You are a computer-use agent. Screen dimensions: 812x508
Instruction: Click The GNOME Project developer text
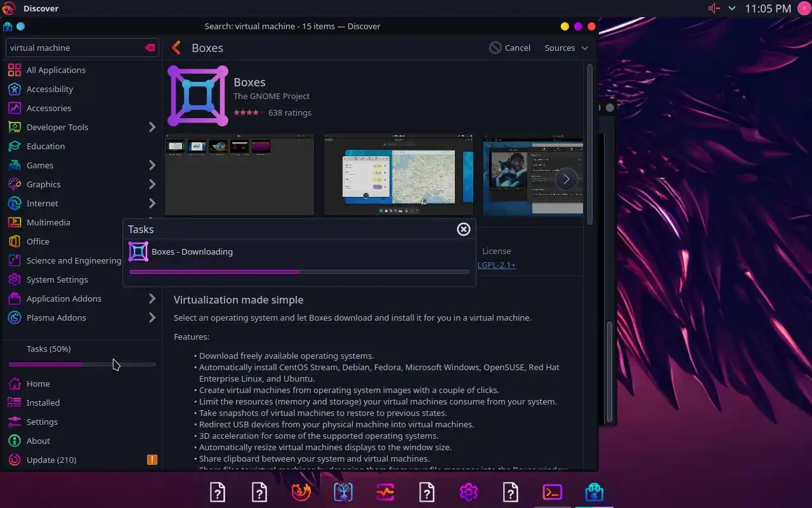[x=272, y=96]
